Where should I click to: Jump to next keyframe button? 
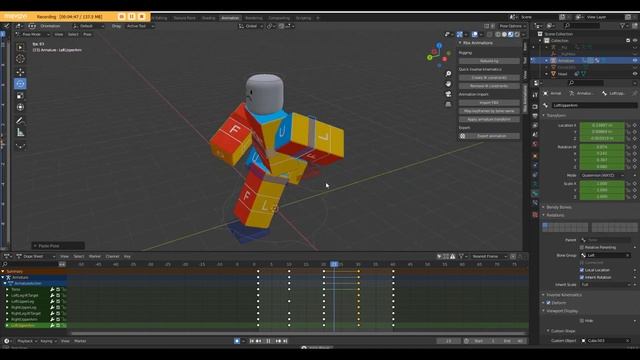[x=278, y=341]
